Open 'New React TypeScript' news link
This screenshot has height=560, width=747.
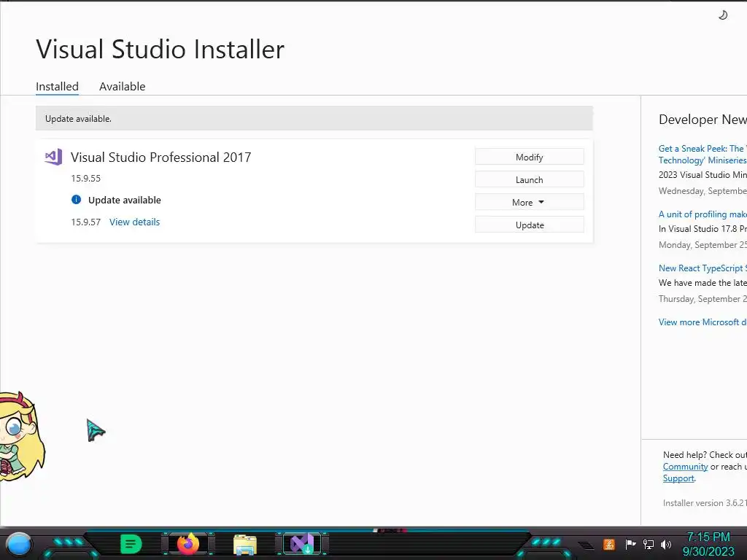click(703, 268)
